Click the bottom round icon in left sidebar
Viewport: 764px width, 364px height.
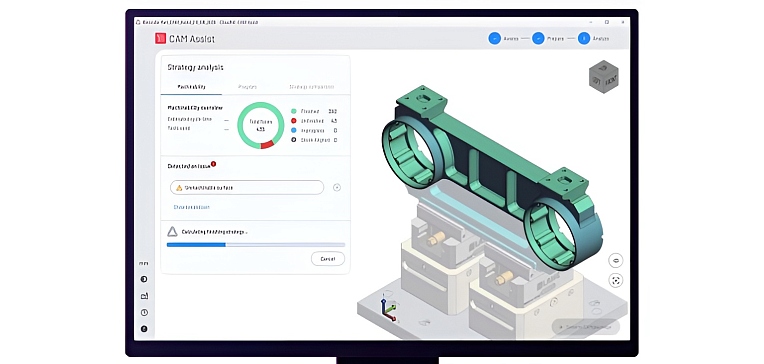tap(144, 329)
